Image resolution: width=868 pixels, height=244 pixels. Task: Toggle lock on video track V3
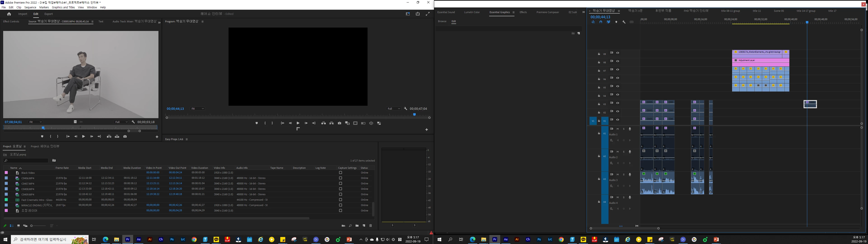point(599,104)
